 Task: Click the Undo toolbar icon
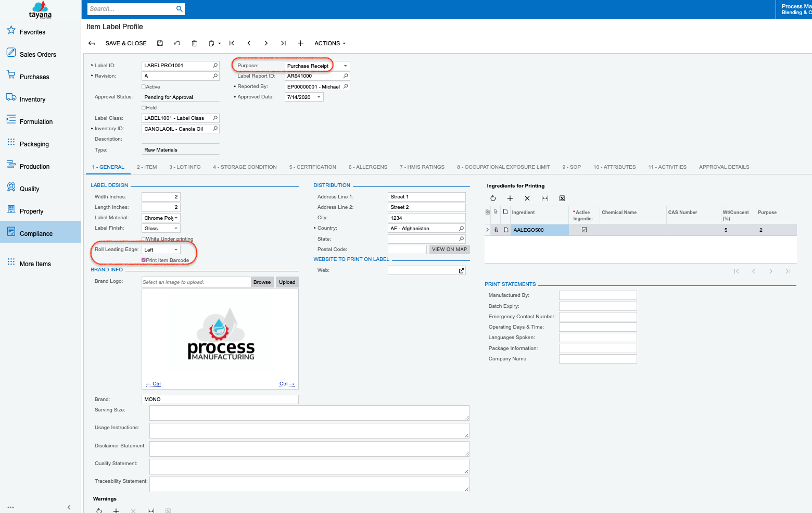pos(177,43)
